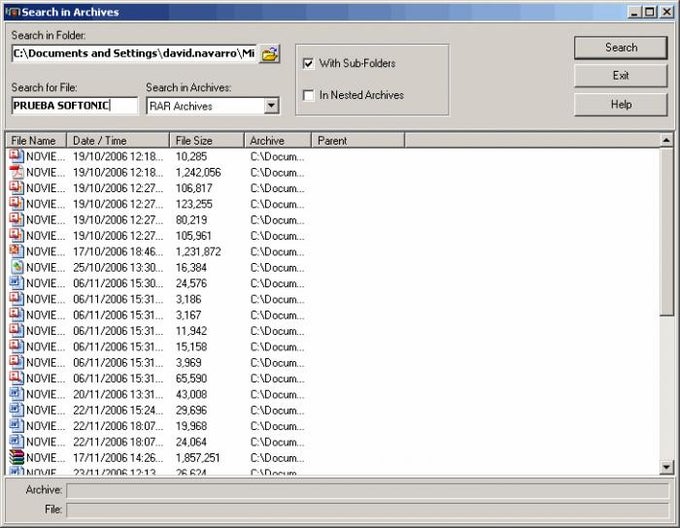680x528 pixels.
Task: Sort by Archive column header
Action: pos(278,140)
